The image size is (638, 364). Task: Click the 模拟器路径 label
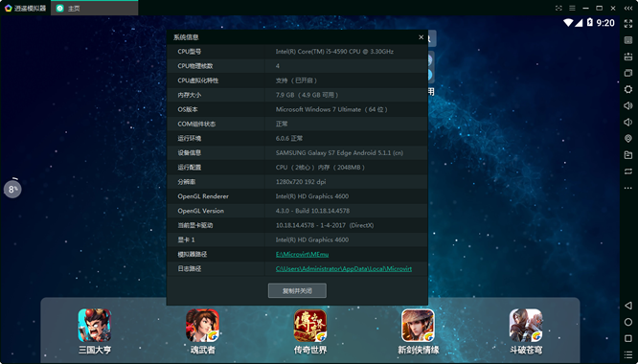(x=192, y=254)
